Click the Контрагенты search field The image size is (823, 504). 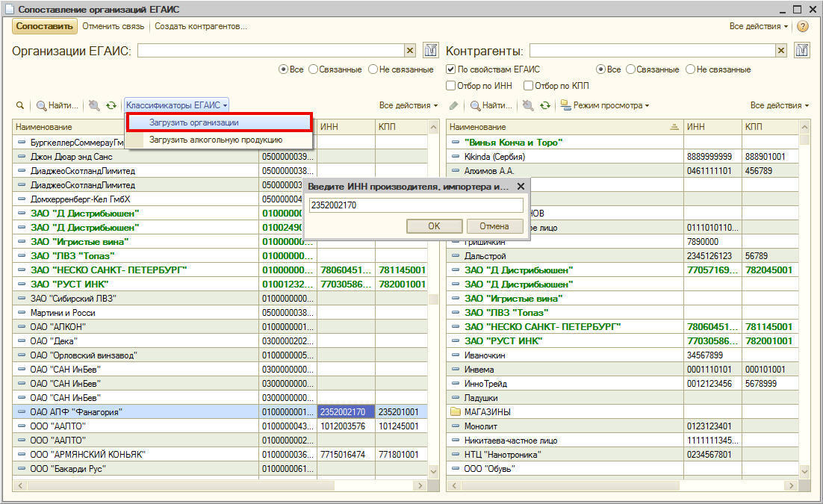653,51
